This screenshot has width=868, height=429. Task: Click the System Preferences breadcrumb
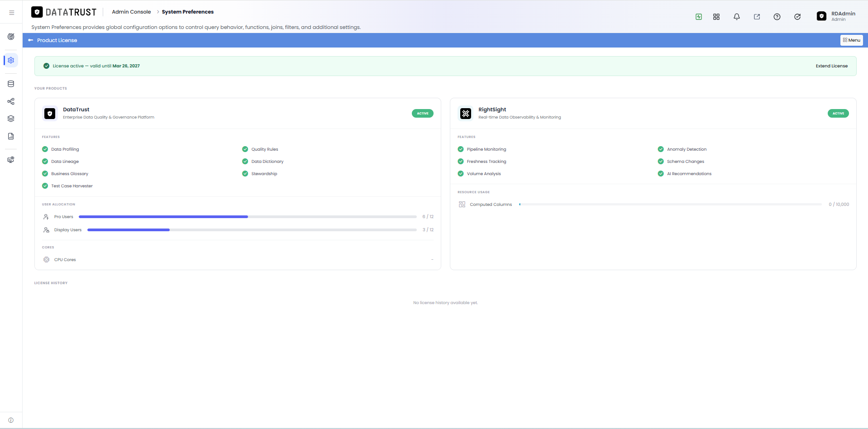[x=188, y=12]
